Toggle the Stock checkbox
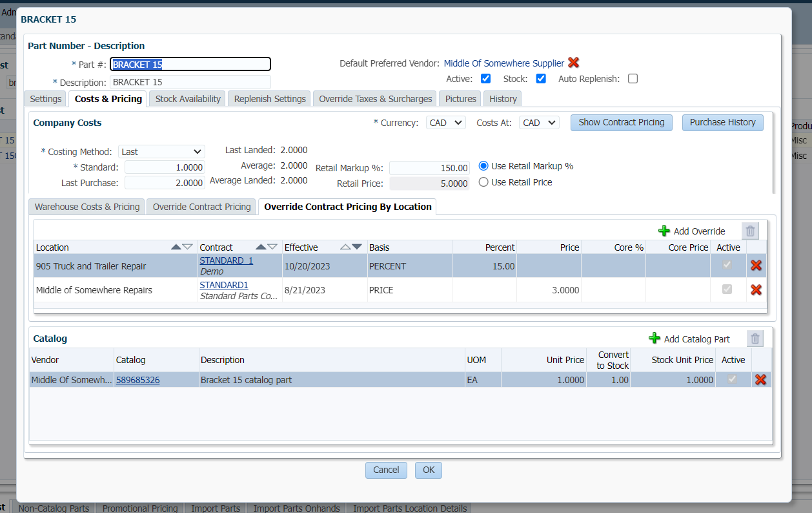Image resolution: width=812 pixels, height=513 pixels. tap(541, 79)
